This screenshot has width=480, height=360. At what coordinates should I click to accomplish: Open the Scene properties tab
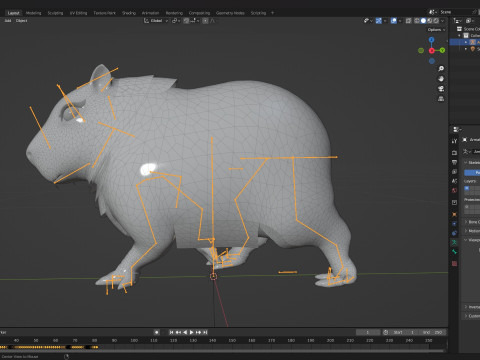[x=454, y=181]
